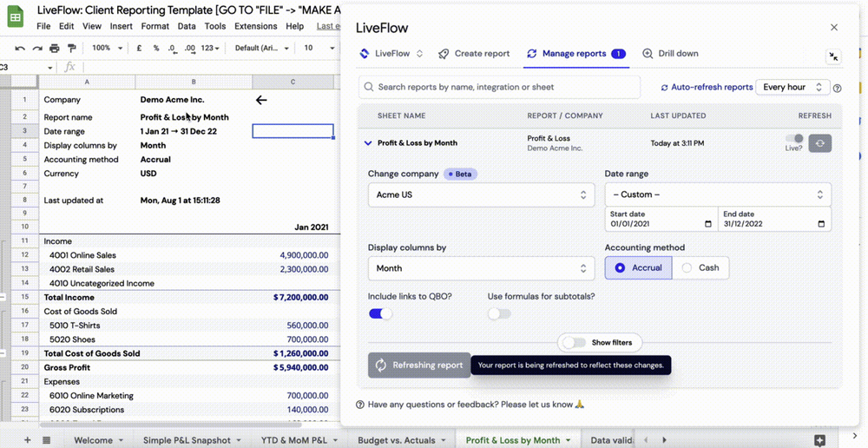Open the Every hour auto-refresh dropdown
Screen dimensions: 868x448
(792, 87)
